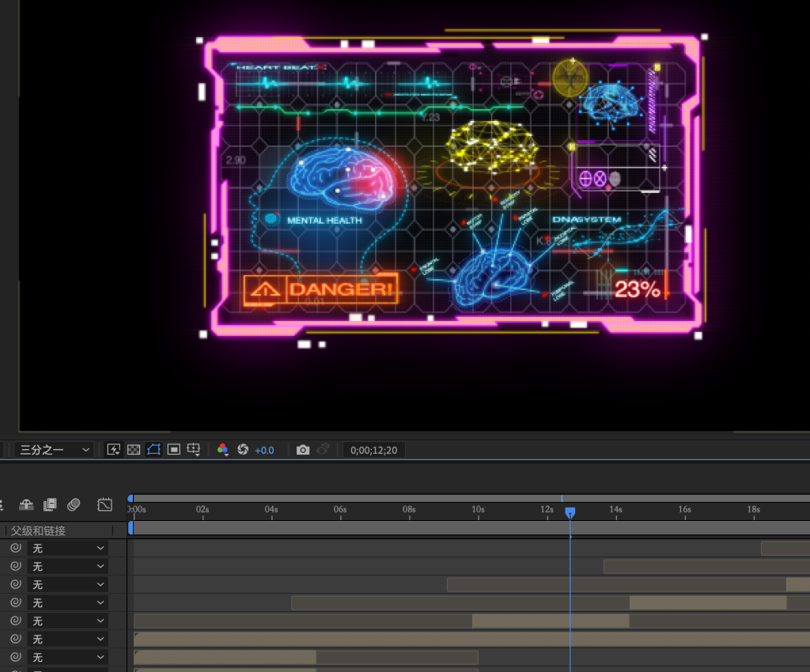Toggle the Fast Previews lightning icon
The height and width of the screenshot is (672, 810).
[113, 450]
